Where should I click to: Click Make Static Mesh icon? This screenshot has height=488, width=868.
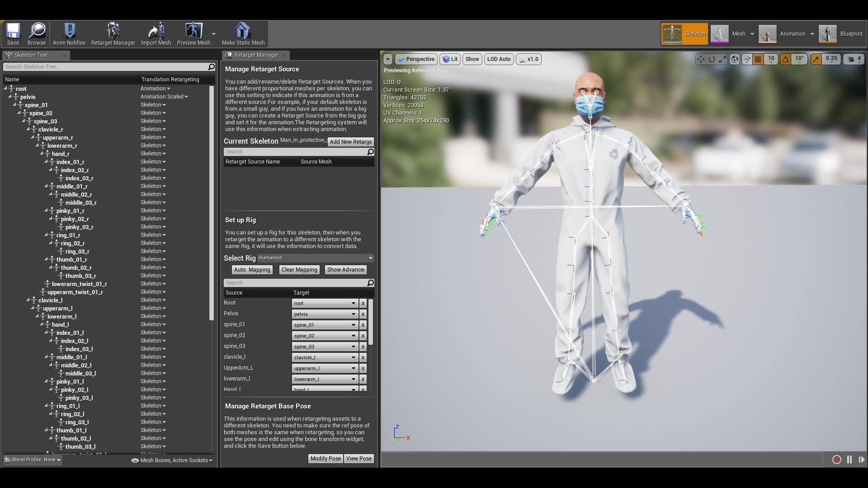coord(243,34)
